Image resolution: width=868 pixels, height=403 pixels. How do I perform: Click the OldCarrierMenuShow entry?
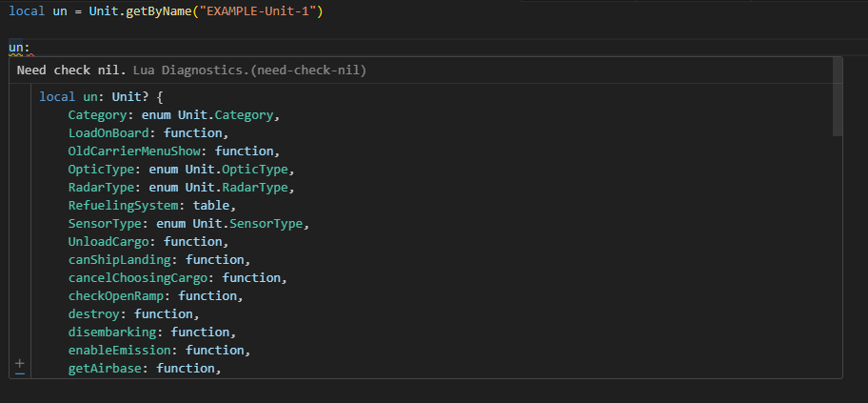tap(134, 151)
